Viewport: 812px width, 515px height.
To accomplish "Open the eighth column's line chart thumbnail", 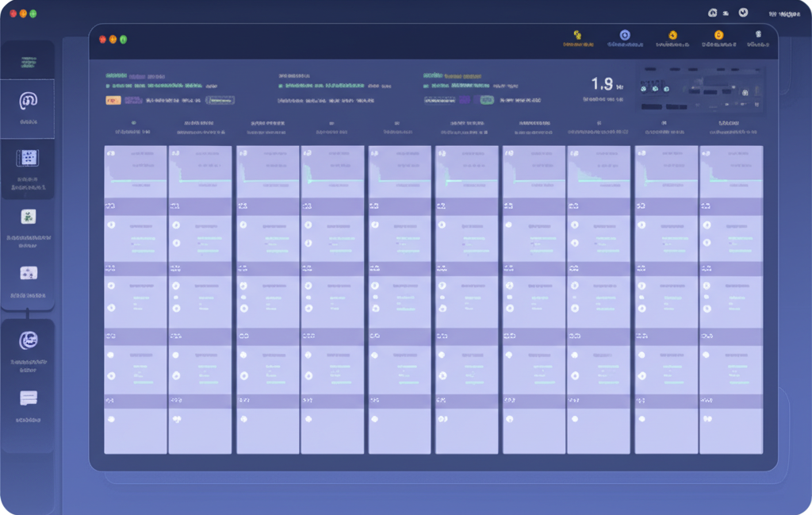I will (x=599, y=171).
